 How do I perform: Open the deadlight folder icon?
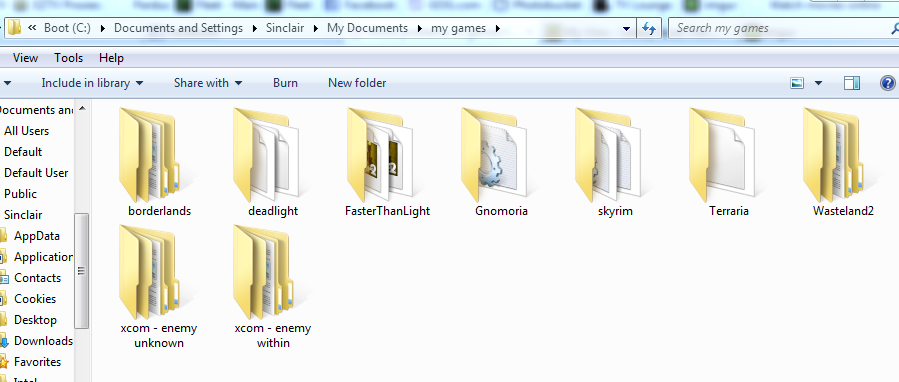tap(266, 155)
